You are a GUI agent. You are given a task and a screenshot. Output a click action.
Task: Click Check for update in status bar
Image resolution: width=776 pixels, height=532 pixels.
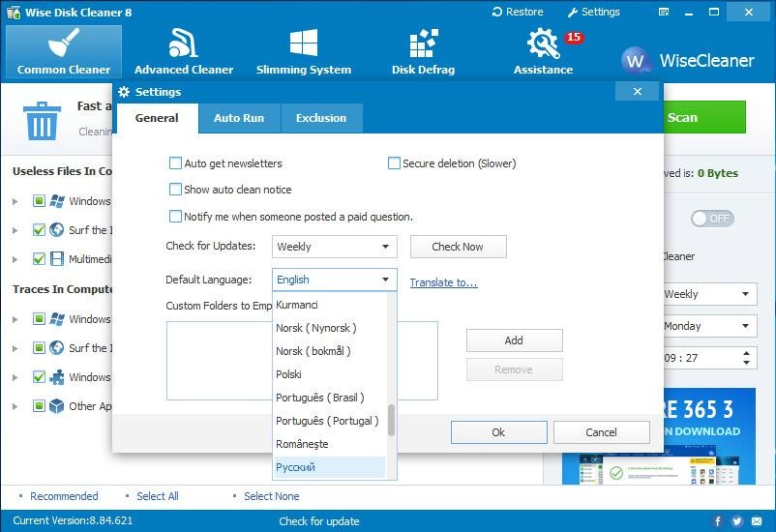point(319,521)
